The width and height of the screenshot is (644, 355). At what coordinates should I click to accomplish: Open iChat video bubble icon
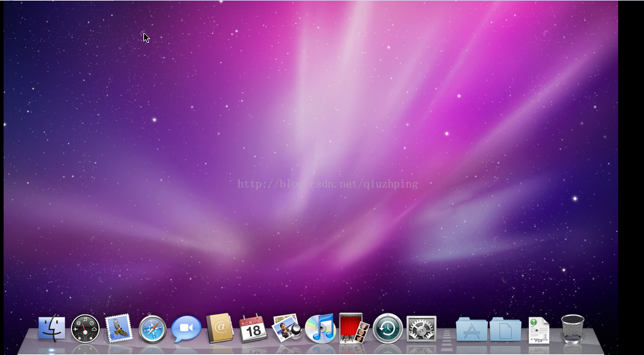tap(186, 329)
